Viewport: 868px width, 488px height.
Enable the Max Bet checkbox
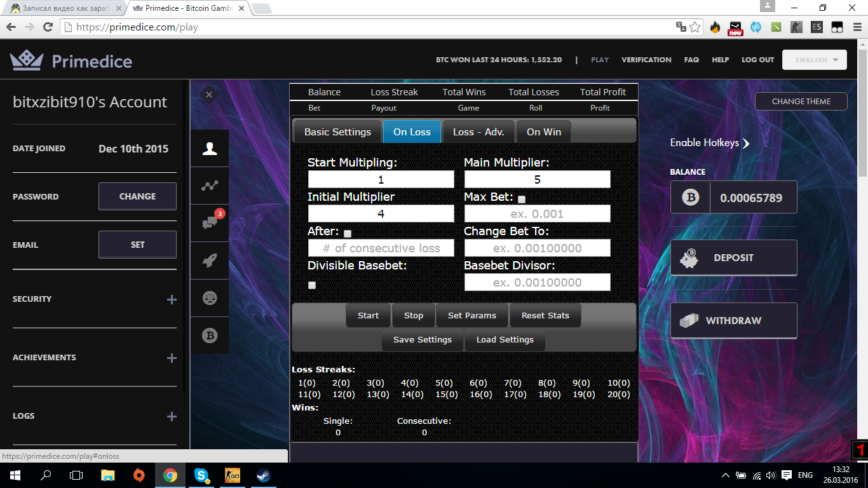click(522, 200)
